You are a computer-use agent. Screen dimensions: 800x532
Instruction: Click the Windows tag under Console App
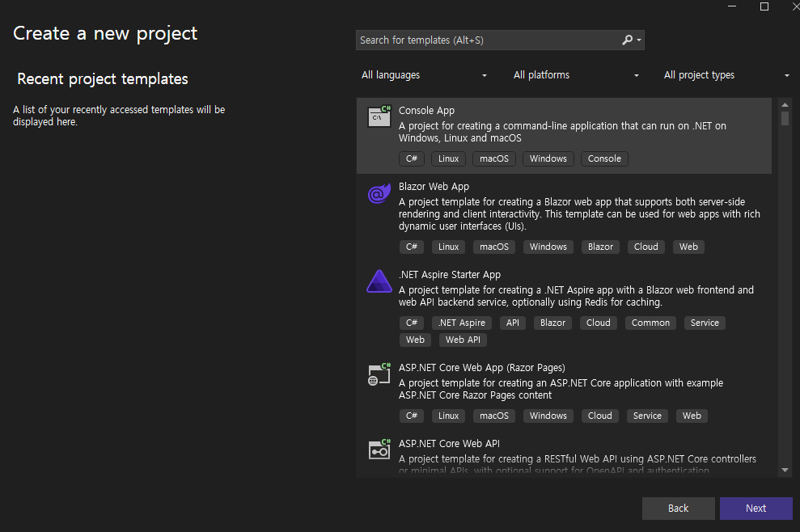coord(548,158)
